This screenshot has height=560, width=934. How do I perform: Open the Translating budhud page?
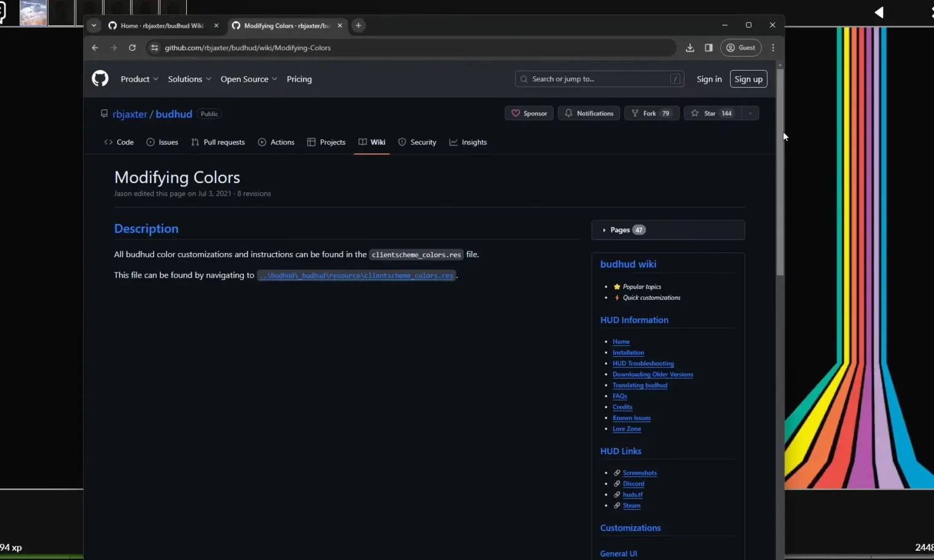point(640,386)
